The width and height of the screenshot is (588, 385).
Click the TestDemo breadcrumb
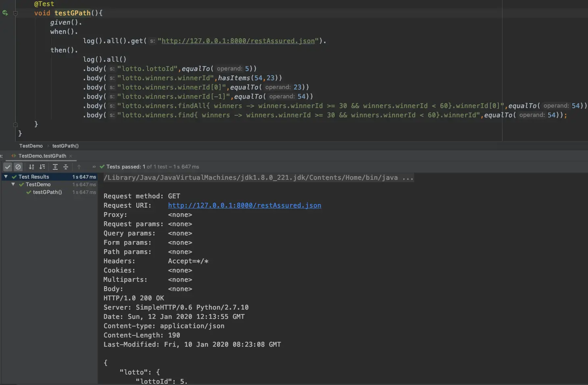click(x=31, y=146)
